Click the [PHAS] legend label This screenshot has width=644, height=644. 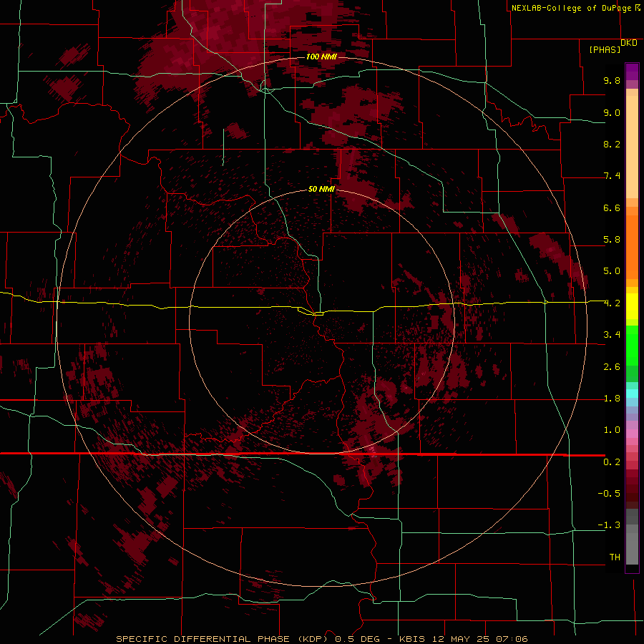click(x=605, y=49)
